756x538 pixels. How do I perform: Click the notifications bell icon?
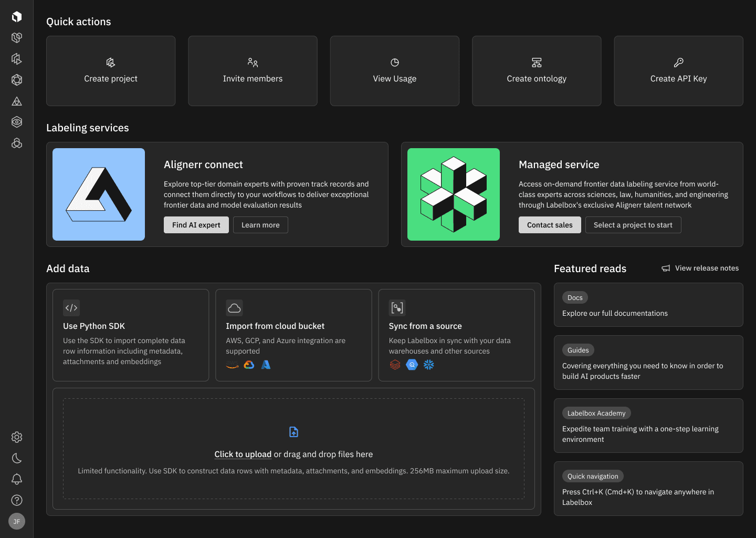point(17,479)
